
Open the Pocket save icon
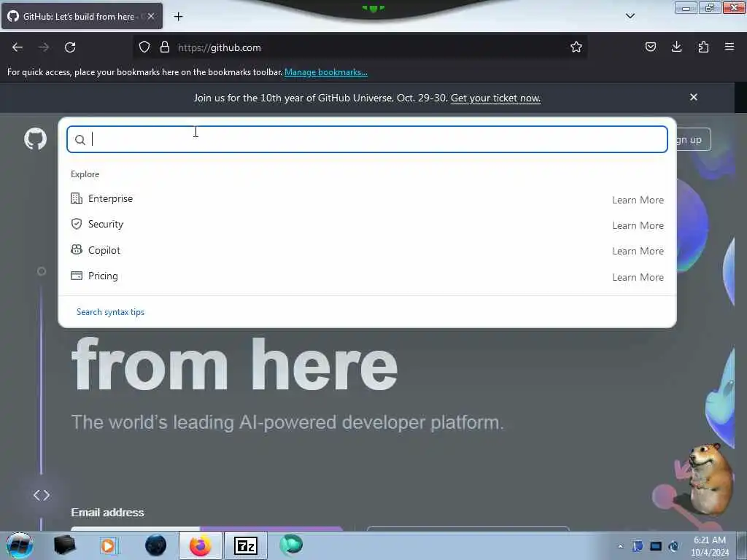click(x=650, y=47)
